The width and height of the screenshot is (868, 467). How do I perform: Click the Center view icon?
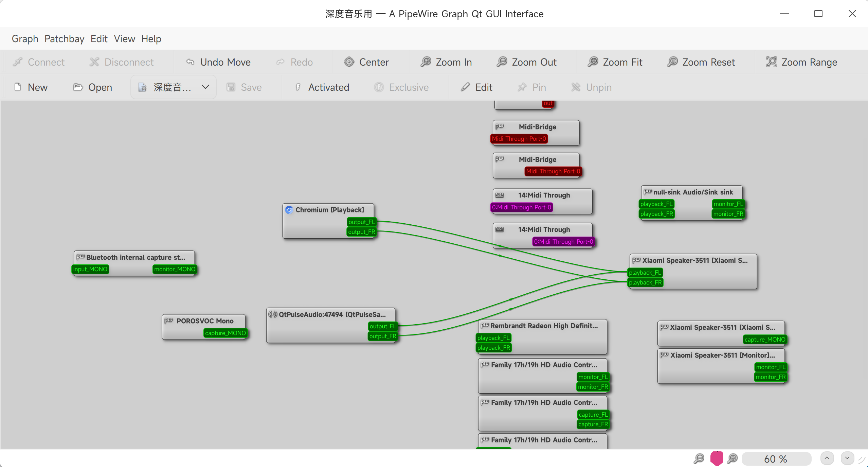[x=349, y=62]
